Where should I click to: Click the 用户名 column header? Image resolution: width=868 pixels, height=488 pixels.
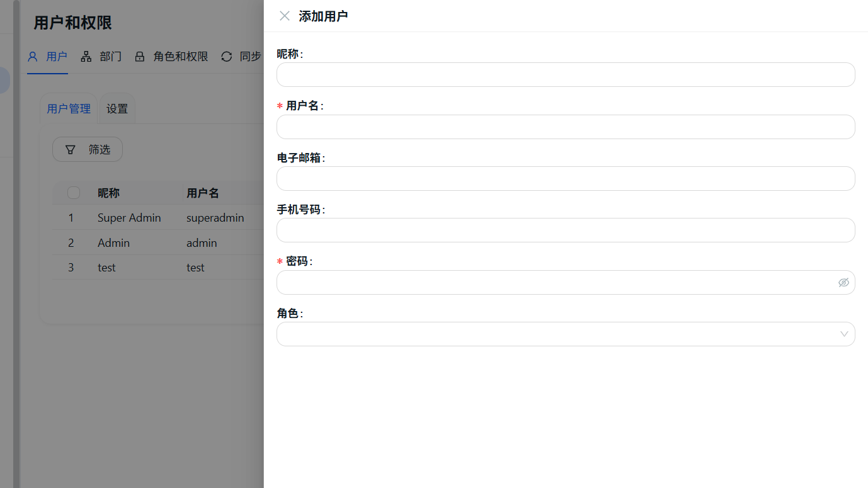(x=203, y=193)
